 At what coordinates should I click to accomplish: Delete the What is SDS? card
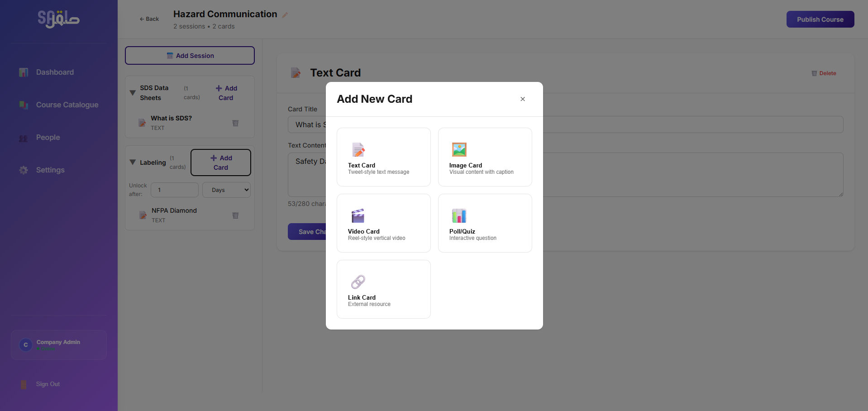pyautogui.click(x=235, y=123)
